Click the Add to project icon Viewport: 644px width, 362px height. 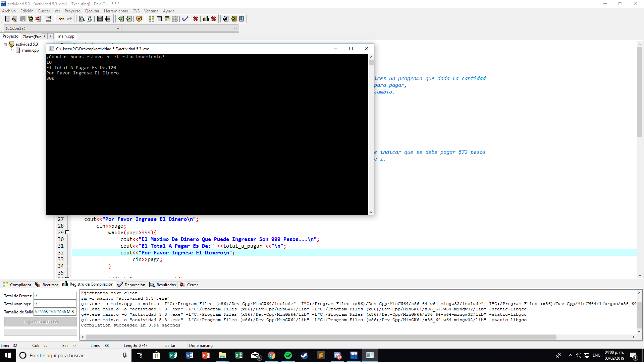click(x=121, y=19)
